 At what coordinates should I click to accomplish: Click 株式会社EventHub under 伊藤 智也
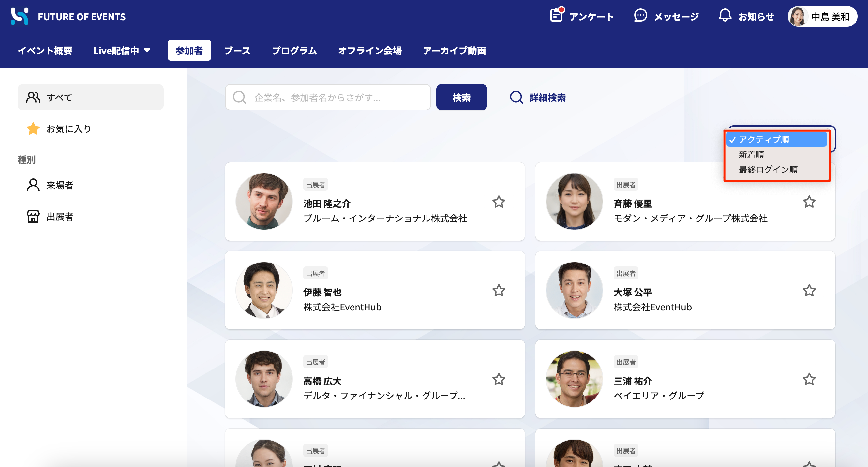point(342,307)
